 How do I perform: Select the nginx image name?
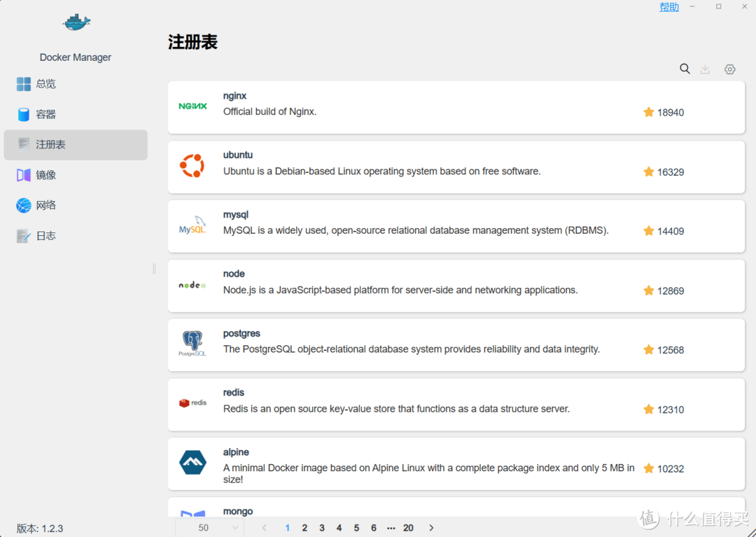pyautogui.click(x=234, y=96)
